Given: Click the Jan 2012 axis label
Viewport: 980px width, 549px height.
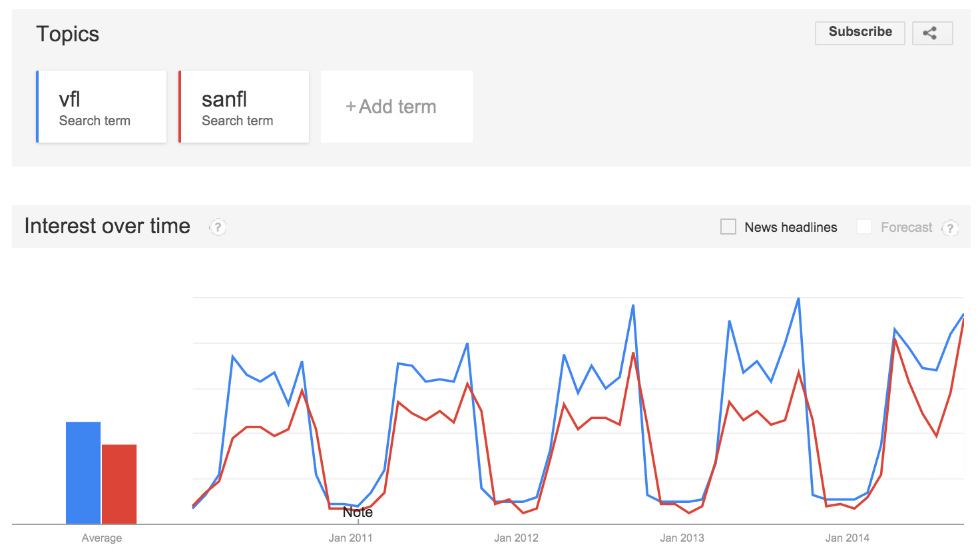Looking at the screenshot, I should 516,538.
